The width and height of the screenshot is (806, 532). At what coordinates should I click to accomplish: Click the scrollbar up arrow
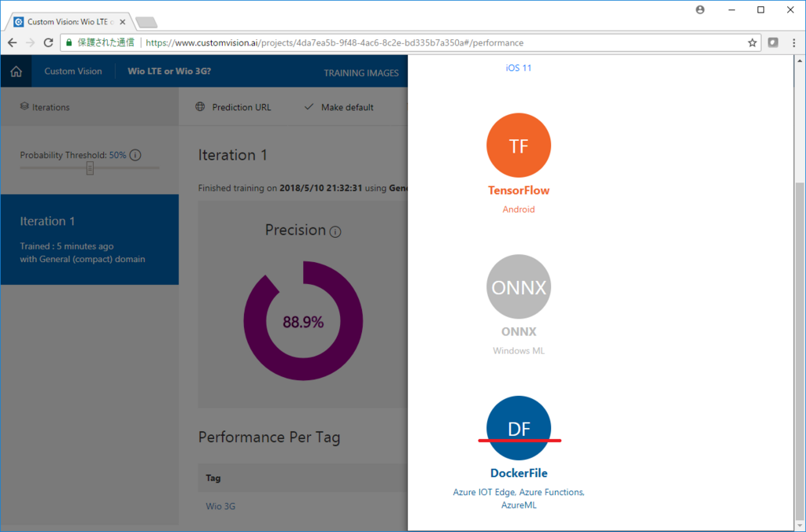click(800, 61)
